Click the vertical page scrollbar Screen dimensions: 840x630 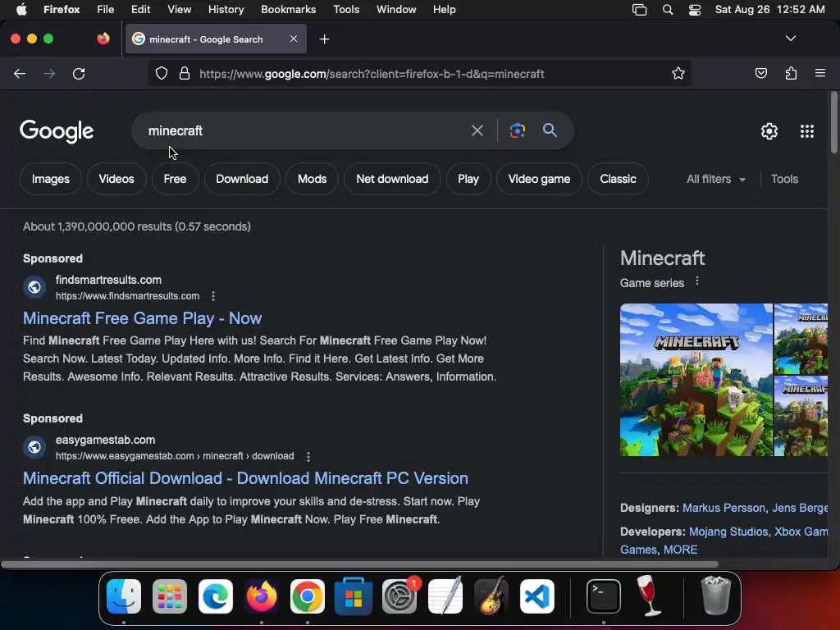(833, 123)
